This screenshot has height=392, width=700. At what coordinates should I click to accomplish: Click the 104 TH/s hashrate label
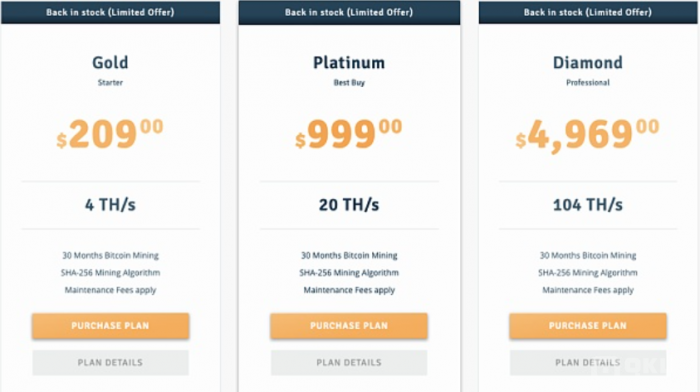tap(588, 205)
